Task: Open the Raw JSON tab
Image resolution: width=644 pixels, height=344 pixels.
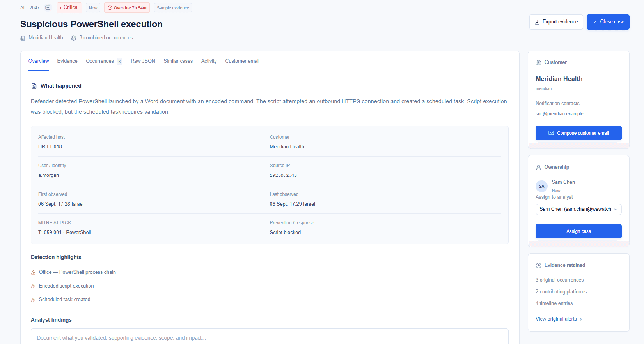Action: click(143, 61)
